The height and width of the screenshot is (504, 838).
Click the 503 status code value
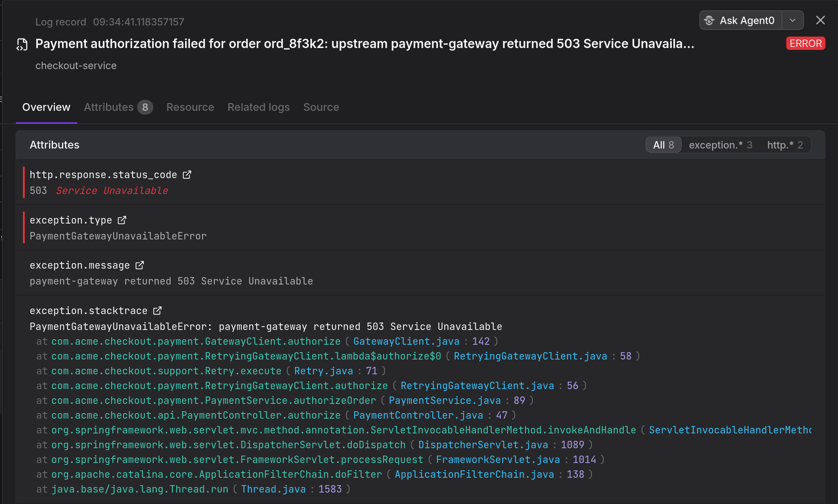coord(38,191)
